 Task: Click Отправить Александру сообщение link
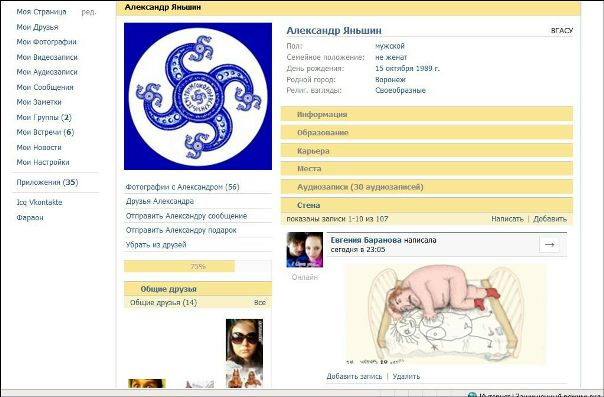point(186,216)
